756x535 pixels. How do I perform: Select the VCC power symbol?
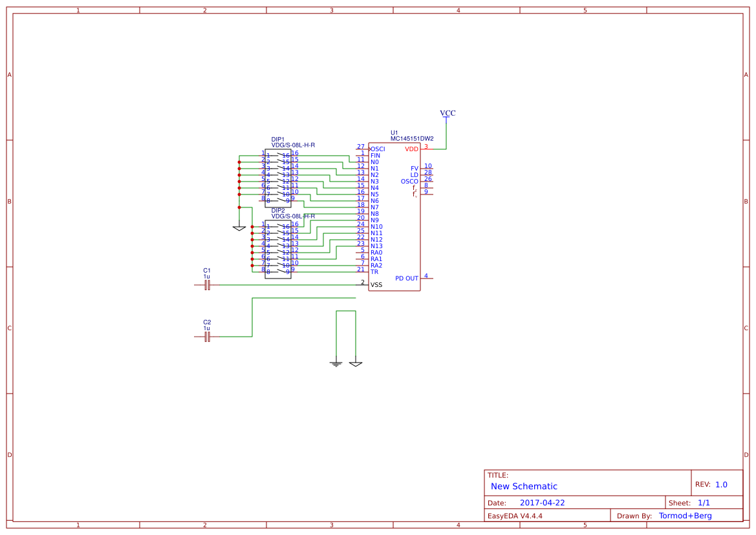(446, 116)
